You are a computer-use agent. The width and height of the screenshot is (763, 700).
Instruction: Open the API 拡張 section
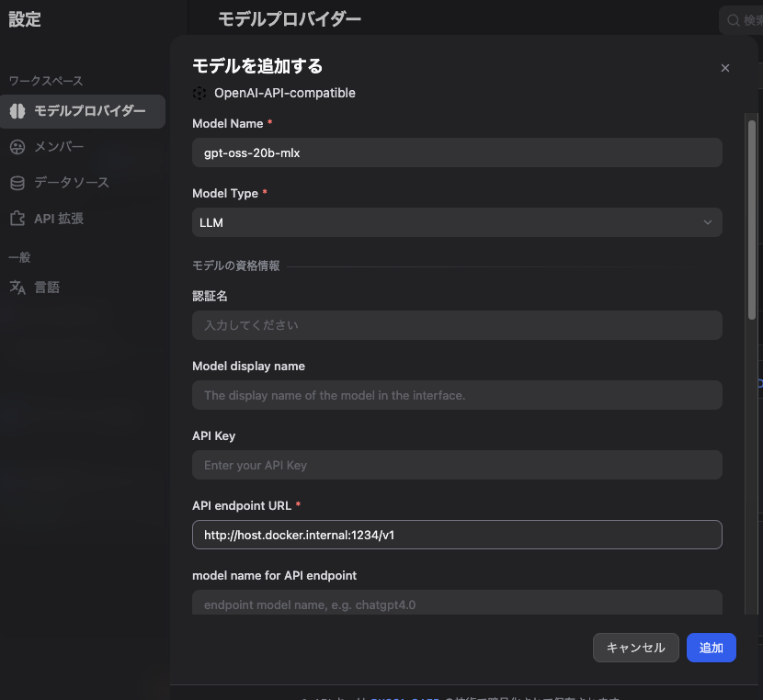point(59,219)
